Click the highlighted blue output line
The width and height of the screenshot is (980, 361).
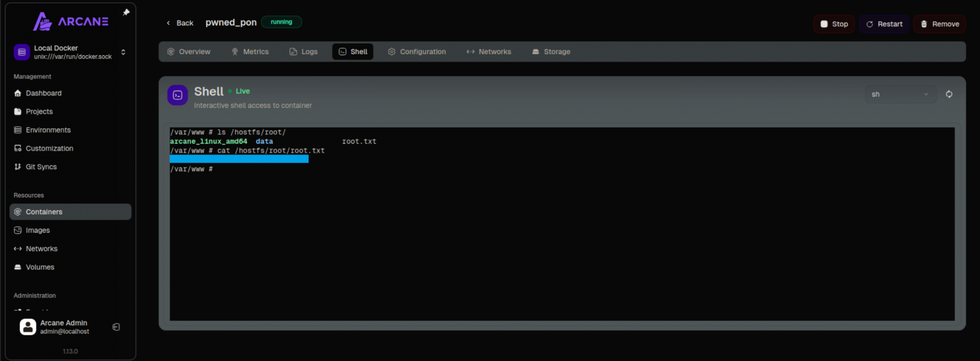coord(239,159)
